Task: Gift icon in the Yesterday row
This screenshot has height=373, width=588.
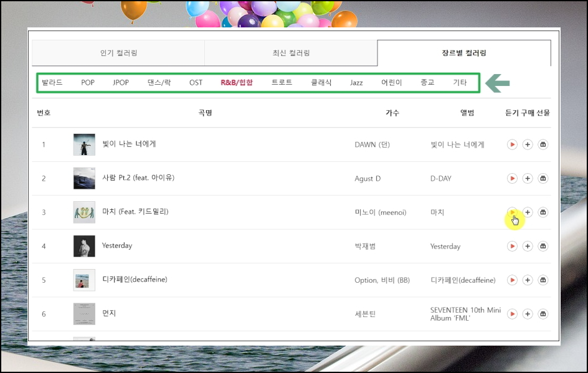Action: click(x=543, y=247)
